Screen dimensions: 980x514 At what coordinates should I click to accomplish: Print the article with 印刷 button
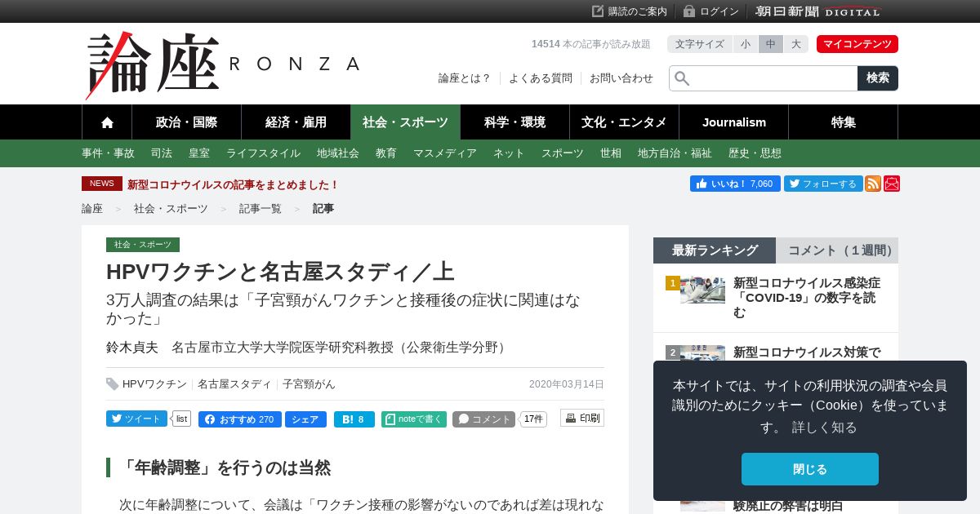click(582, 418)
